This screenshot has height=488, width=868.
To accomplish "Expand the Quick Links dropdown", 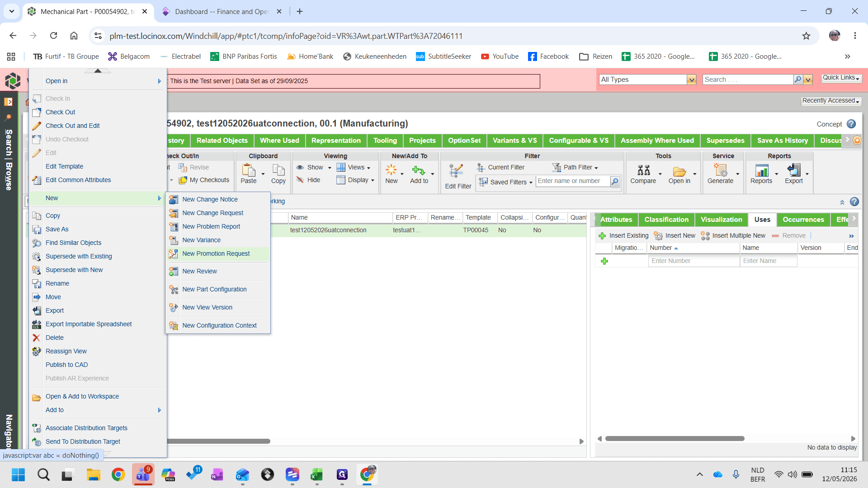I will [841, 78].
